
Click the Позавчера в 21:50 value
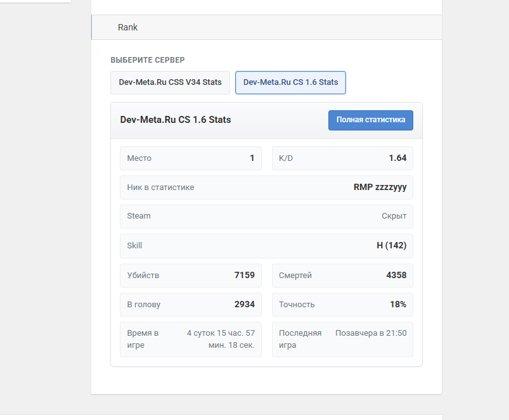(x=371, y=333)
